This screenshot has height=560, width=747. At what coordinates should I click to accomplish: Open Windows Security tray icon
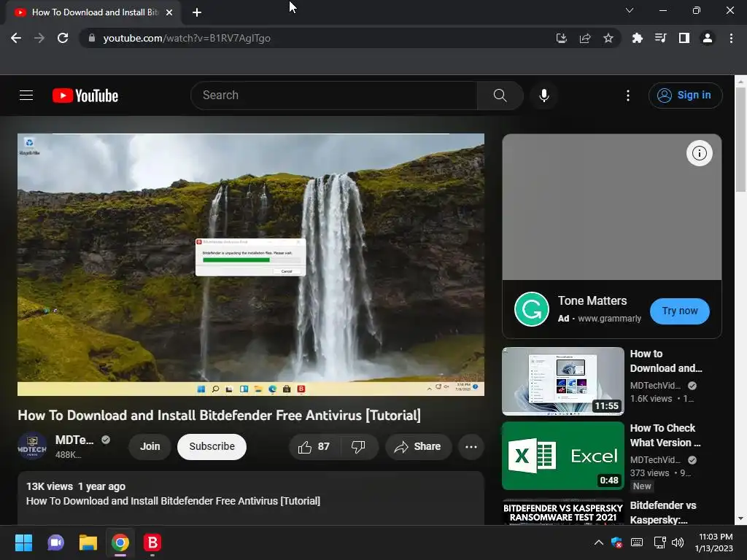[617, 542]
